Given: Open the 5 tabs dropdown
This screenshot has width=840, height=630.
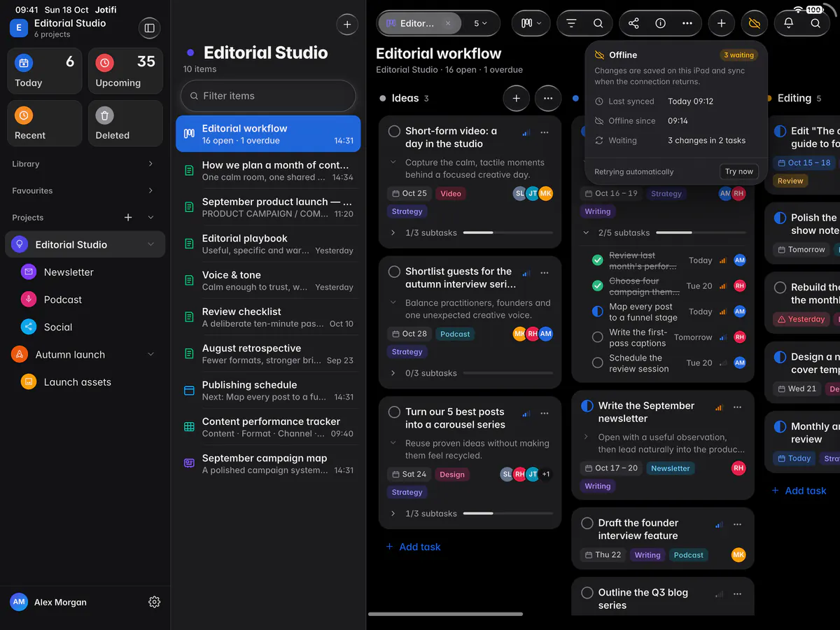Looking at the screenshot, I should click(x=481, y=23).
